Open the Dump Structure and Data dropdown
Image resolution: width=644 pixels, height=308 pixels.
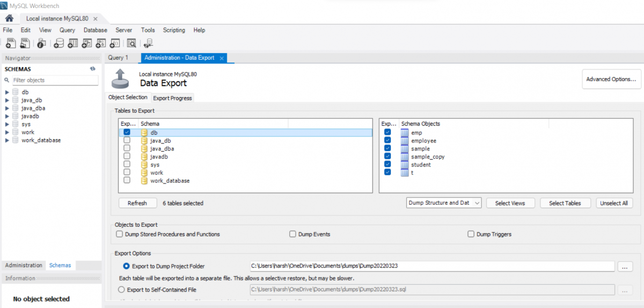click(x=444, y=203)
